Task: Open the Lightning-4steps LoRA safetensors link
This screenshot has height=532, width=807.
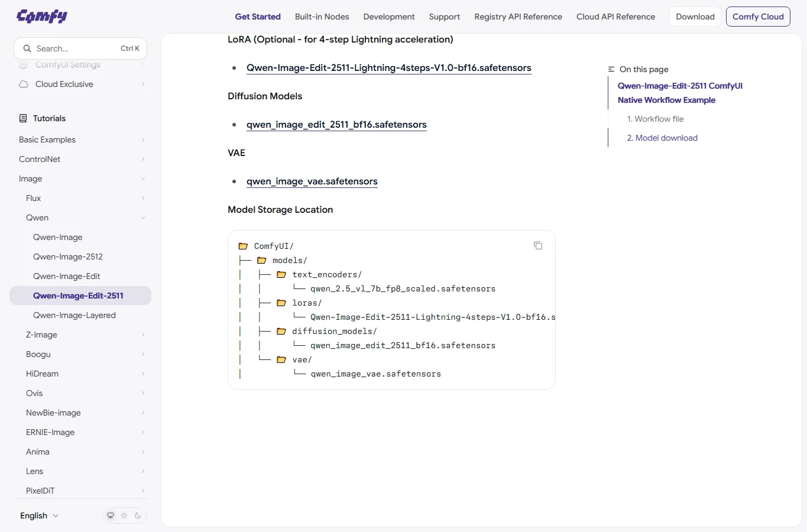Action: (389, 67)
